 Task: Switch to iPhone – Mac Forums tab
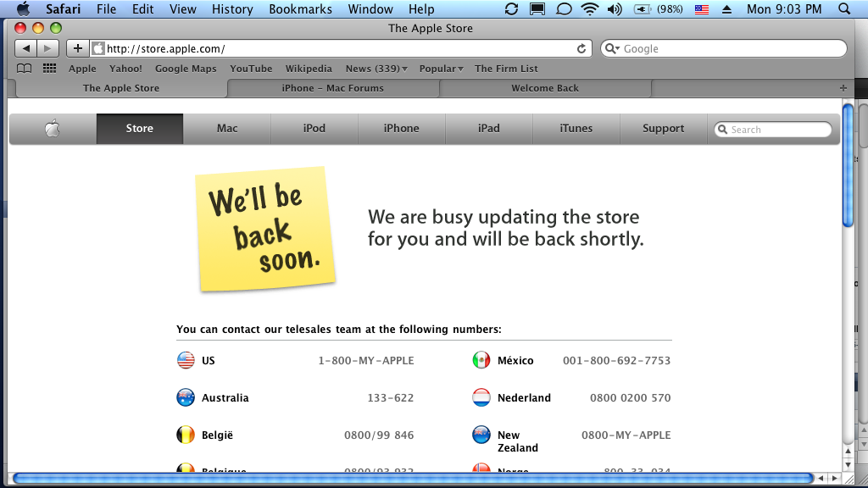click(332, 88)
